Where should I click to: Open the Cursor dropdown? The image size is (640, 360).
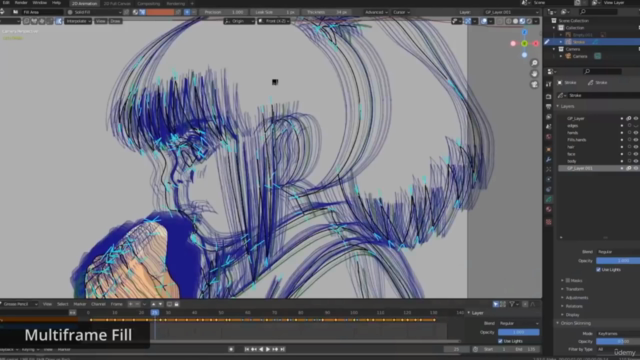click(401, 12)
